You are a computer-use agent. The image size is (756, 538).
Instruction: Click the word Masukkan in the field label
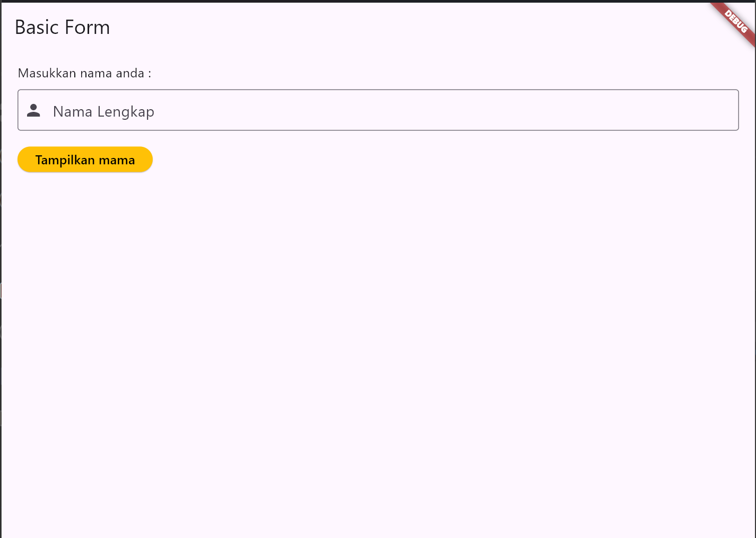coord(47,73)
